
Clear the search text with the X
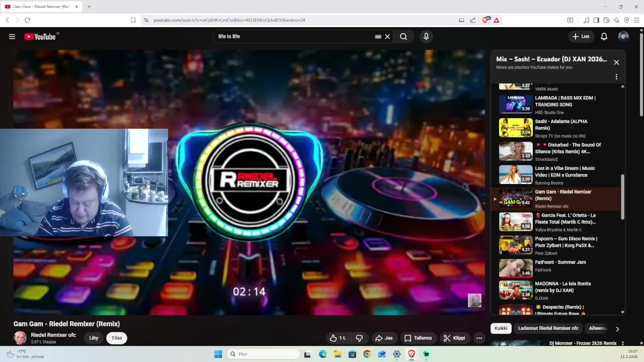[x=387, y=36]
